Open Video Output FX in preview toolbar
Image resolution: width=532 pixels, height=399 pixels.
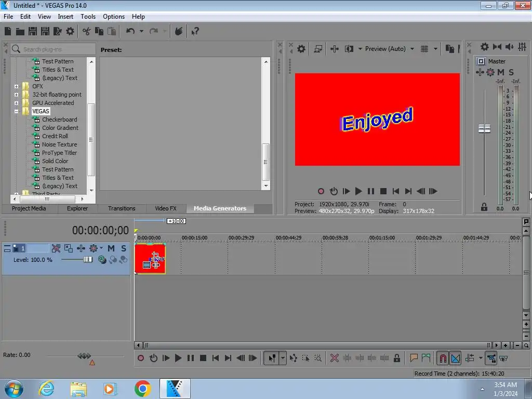pos(335,49)
